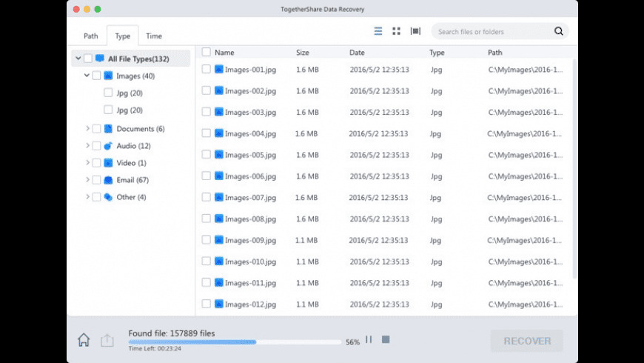The image size is (644, 363).
Task: Pause the scan
Action: pos(369,339)
